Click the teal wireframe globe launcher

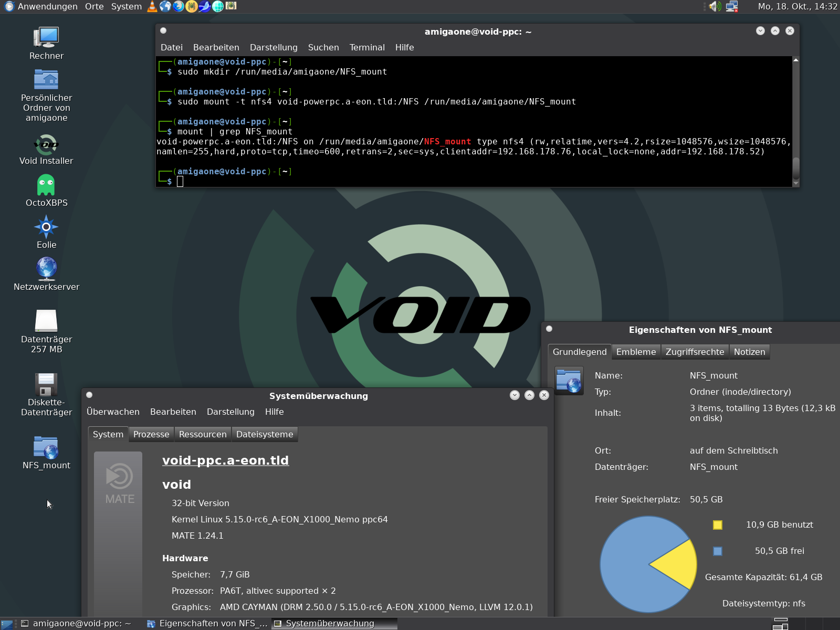click(218, 6)
